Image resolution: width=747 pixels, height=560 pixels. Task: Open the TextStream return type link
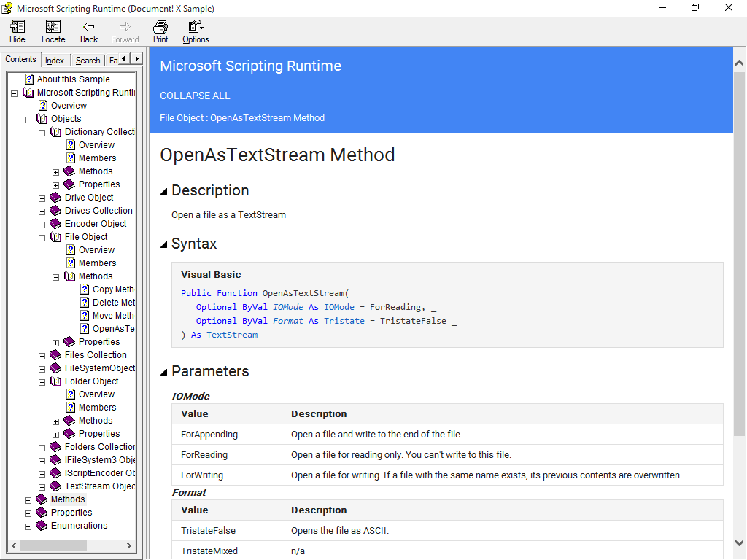coord(232,335)
